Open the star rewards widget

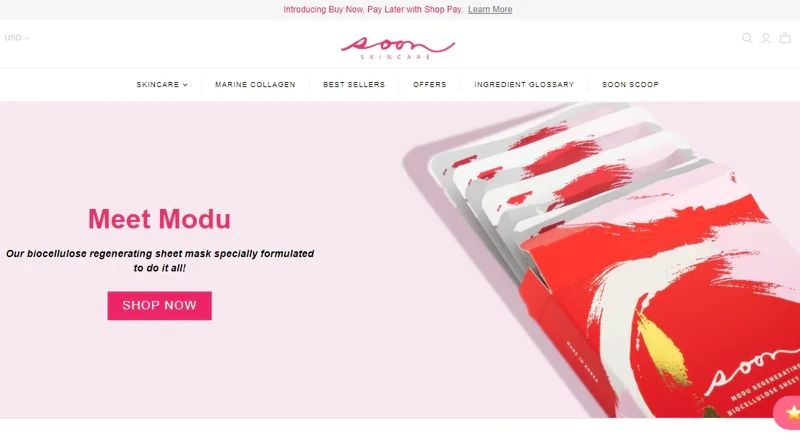(788, 412)
